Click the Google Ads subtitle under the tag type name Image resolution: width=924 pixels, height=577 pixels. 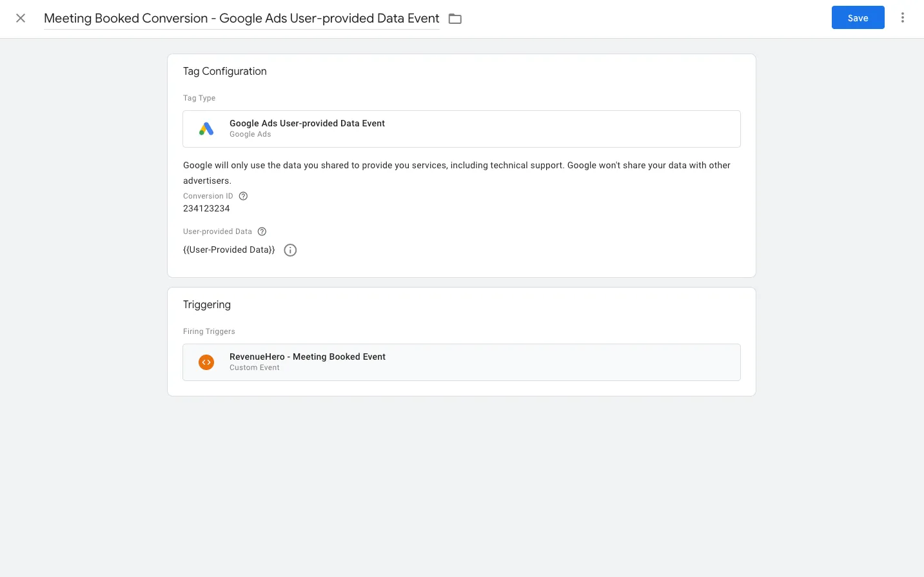click(250, 134)
